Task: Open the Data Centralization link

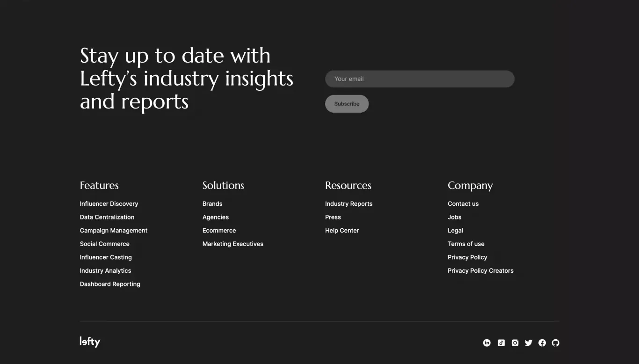Action: click(x=107, y=217)
